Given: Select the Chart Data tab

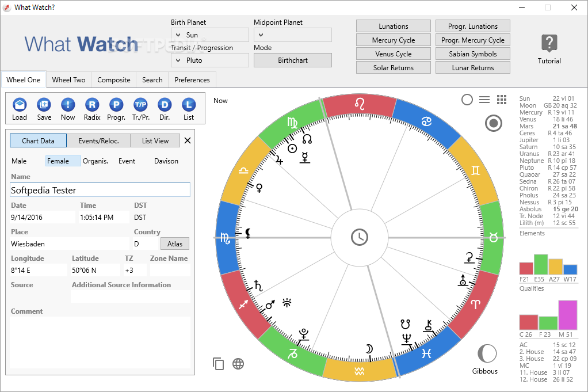Looking at the screenshot, I should point(38,140).
